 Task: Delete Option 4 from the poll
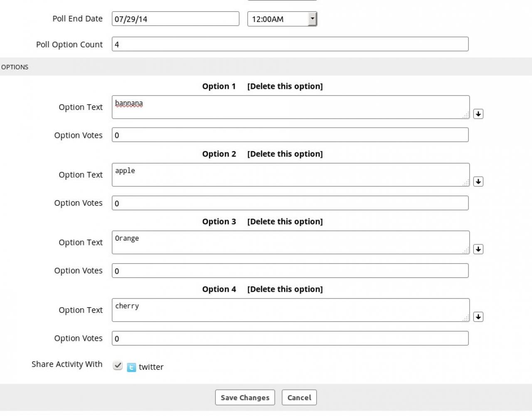(x=285, y=289)
